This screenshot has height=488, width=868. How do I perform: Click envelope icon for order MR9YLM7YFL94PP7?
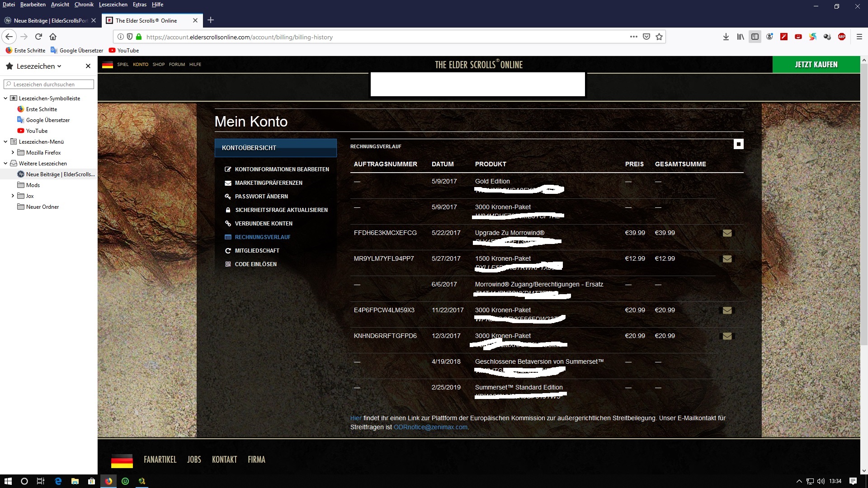tap(727, 259)
